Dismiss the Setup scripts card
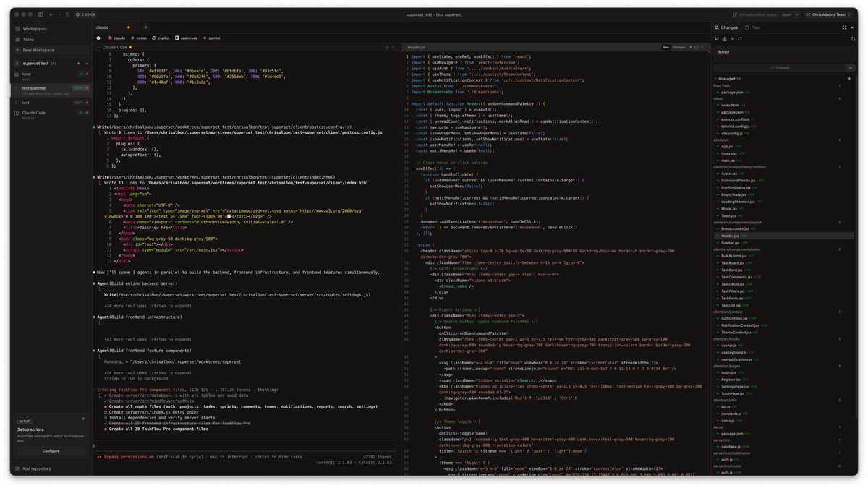Viewport: 868px width, 488px height. pyautogui.click(x=83, y=419)
